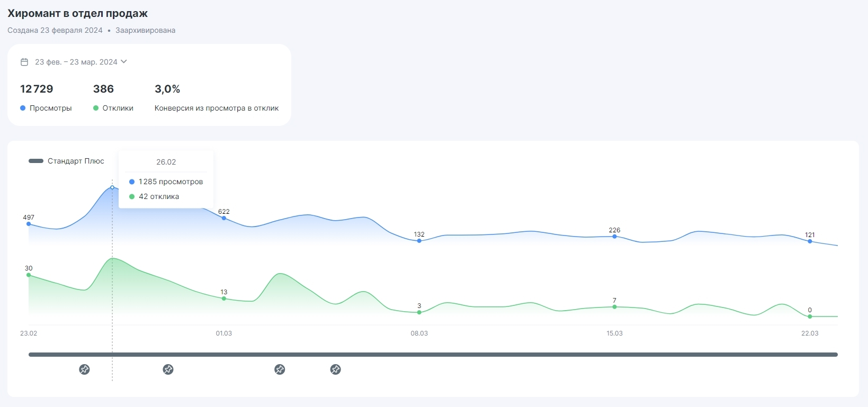This screenshot has width=868, height=407.
Task: Click the blue views data point labeled 226
Action: (x=614, y=237)
